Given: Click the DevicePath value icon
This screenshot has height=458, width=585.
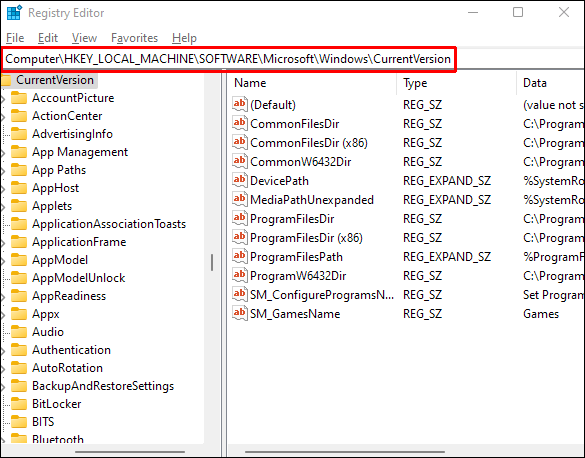Looking at the screenshot, I should click(240, 180).
